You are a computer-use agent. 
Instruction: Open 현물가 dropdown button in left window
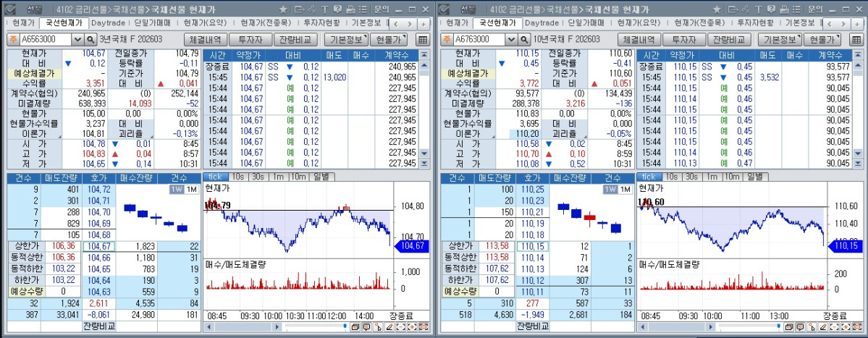389,40
